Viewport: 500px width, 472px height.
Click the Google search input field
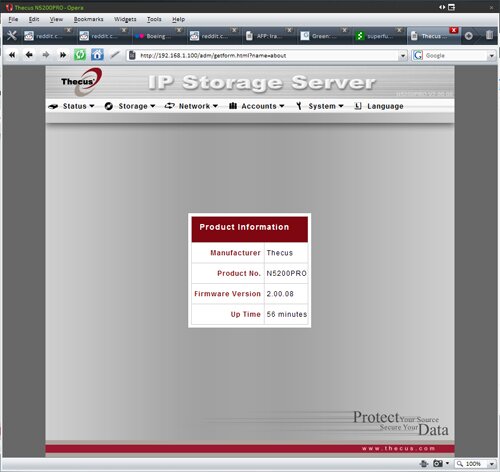click(456, 55)
